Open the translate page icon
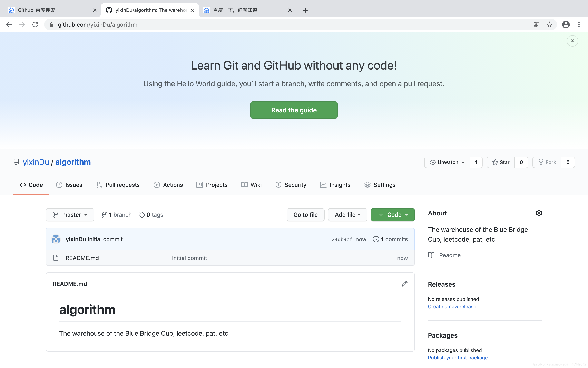 click(x=536, y=25)
